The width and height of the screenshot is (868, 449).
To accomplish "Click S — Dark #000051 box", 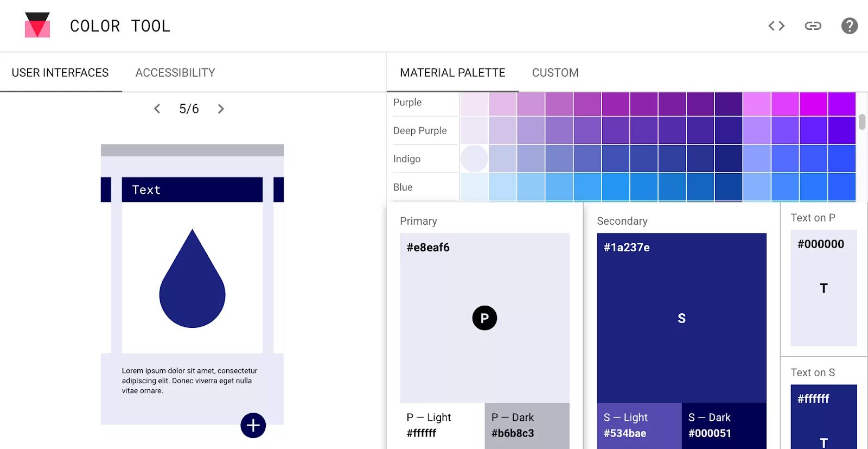I will pyautogui.click(x=724, y=426).
